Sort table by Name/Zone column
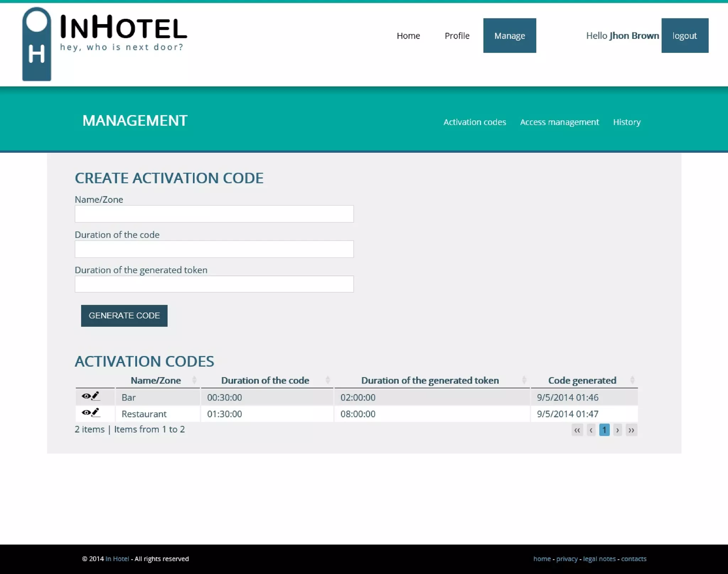This screenshot has width=728, height=574. (156, 380)
